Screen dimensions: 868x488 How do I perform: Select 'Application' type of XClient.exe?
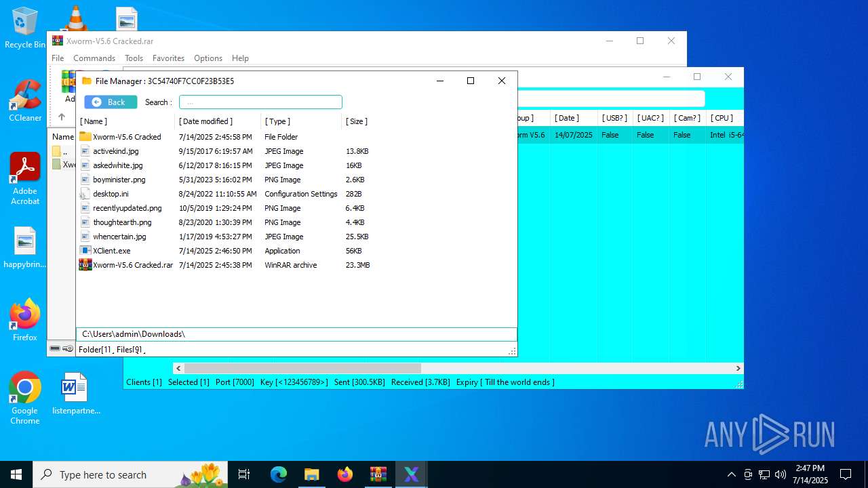(x=282, y=251)
